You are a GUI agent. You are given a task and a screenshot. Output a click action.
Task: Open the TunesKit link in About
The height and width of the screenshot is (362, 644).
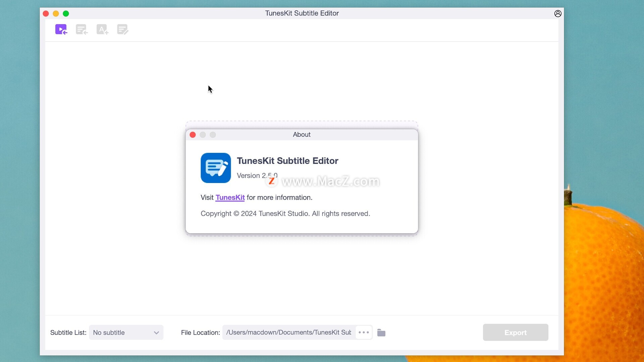230,197
